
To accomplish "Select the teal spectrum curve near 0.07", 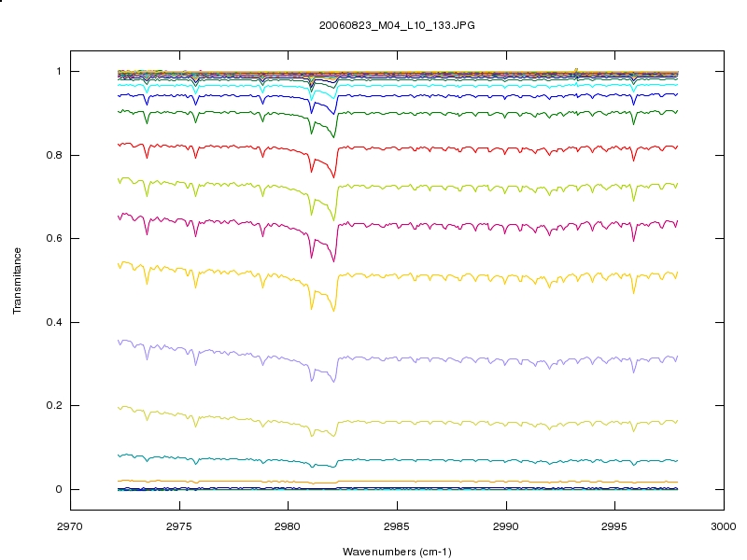I will (398, 460).
